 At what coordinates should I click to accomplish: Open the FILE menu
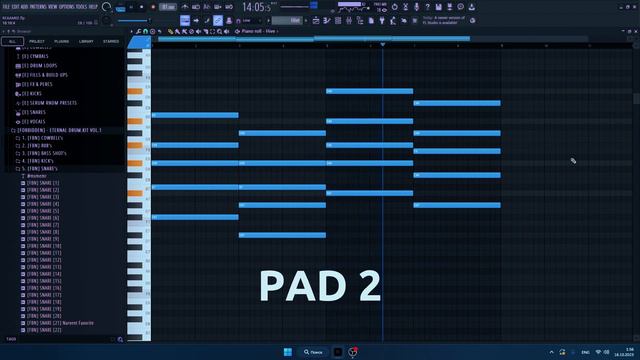(x=6, y=7)
